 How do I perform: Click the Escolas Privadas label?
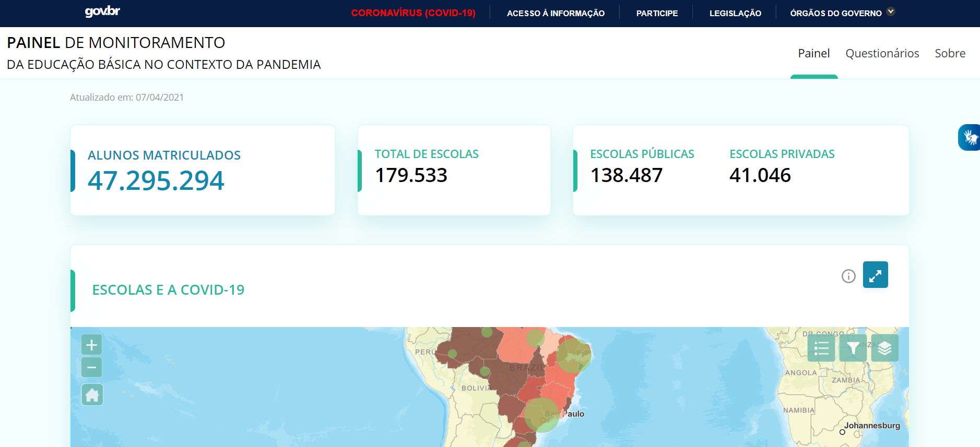[x=782, y=154]
